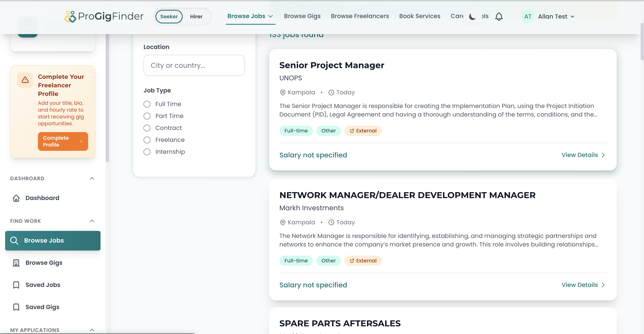Viewport: 644px width, 334px height.
Task: Click Saved Jobs bookmark icon
Action: click(16, 285)
